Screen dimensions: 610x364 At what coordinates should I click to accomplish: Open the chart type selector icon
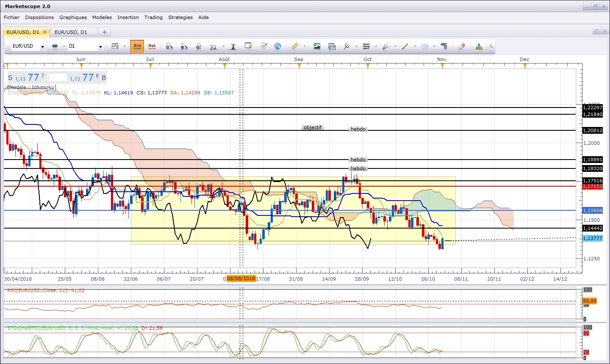point(115,46)
